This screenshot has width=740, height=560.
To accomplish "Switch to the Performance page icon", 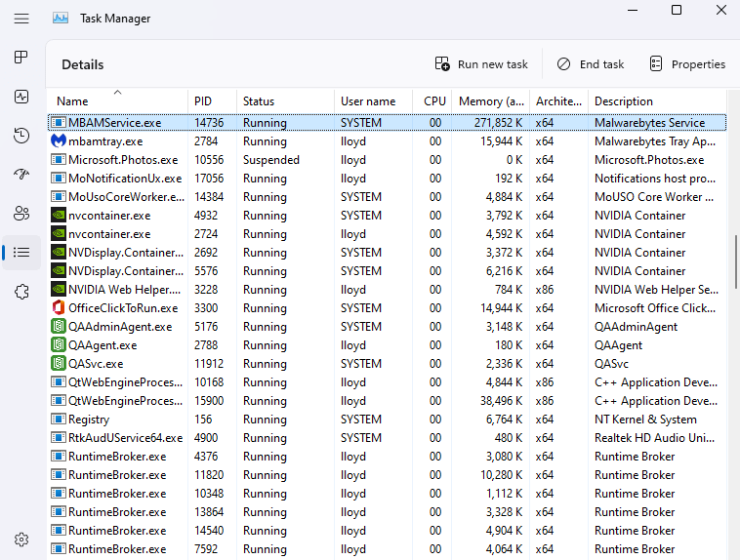I will 21,97.
